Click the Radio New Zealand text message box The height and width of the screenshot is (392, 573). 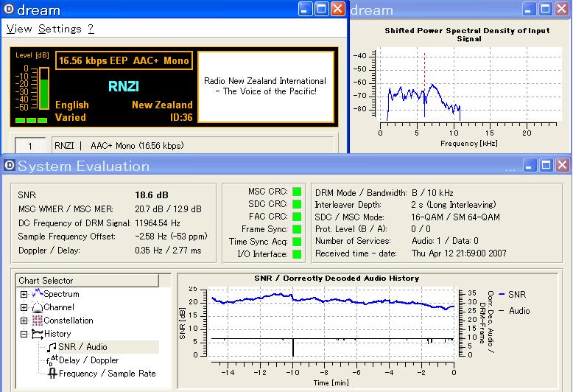[x=266, y=87]
